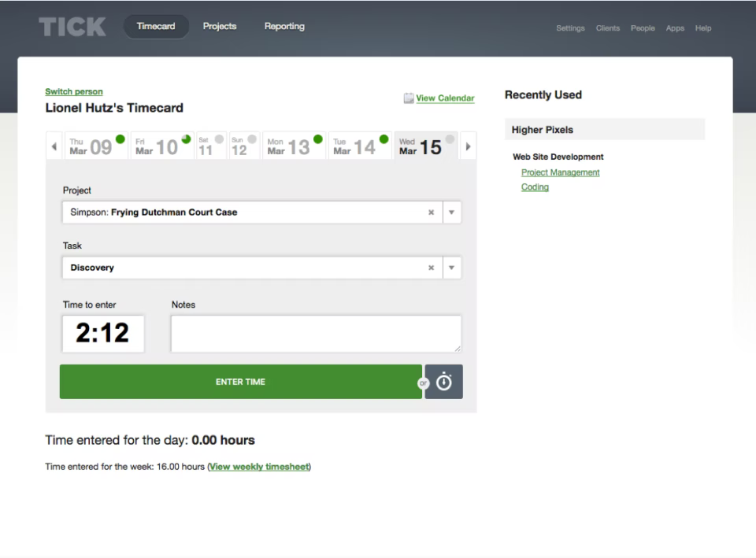756x558 pixels.
Task: Select Monday Mar 13 date
Action: click(x=294, y=146)
